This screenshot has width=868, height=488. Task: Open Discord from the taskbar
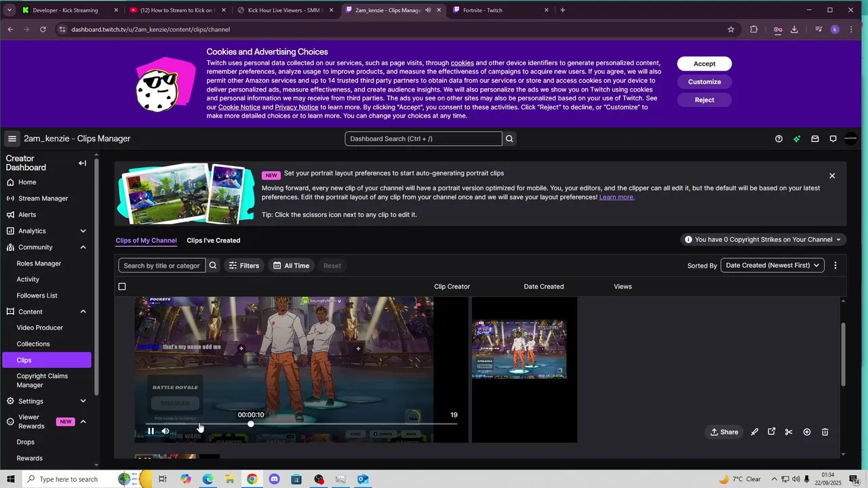(274, 479)
